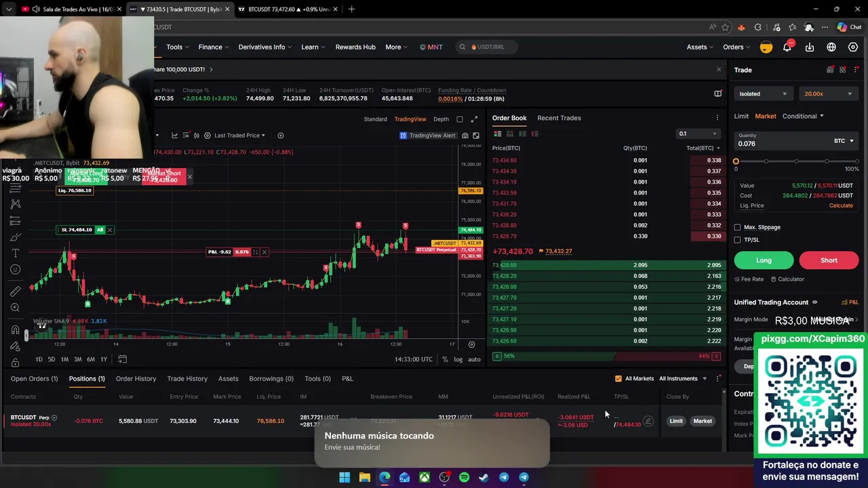Open the order book three-dot menu
The image size is (868, 488).
717,118
